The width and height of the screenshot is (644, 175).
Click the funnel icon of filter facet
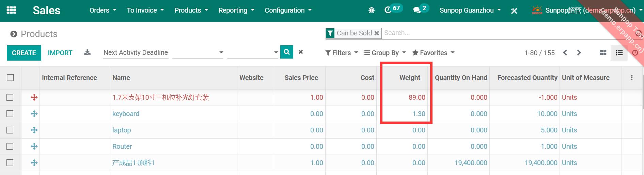click(330, 33)
